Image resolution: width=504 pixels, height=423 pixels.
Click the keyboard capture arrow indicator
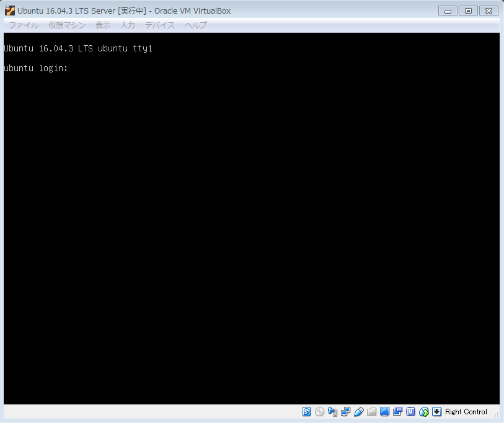click(x=437, y=412)
